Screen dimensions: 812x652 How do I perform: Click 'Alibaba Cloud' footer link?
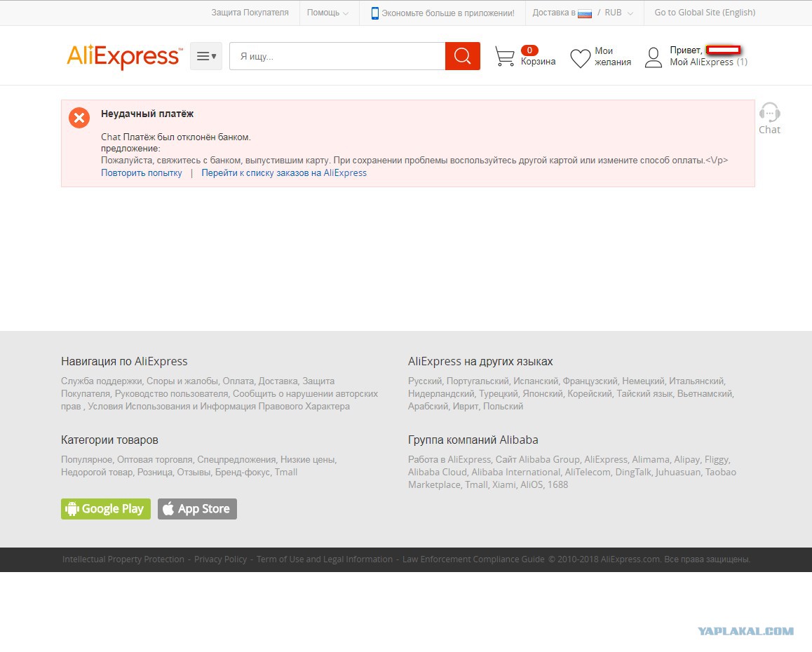438,473
